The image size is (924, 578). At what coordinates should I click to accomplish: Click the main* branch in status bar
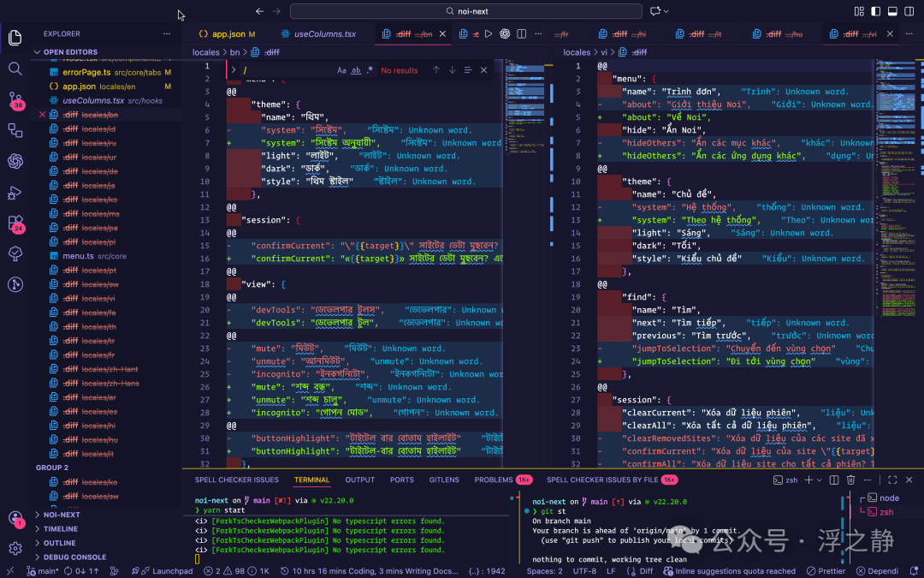43,571
